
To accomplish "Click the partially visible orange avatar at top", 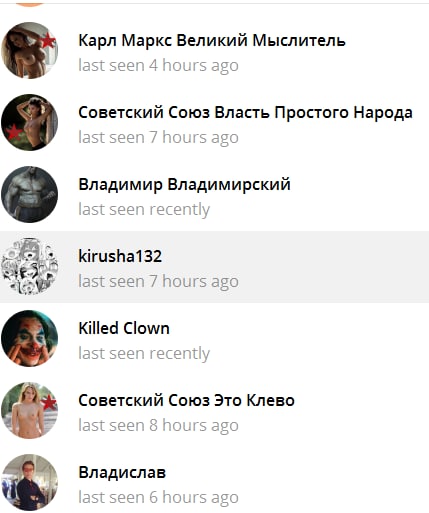I will tap(30, 4).
